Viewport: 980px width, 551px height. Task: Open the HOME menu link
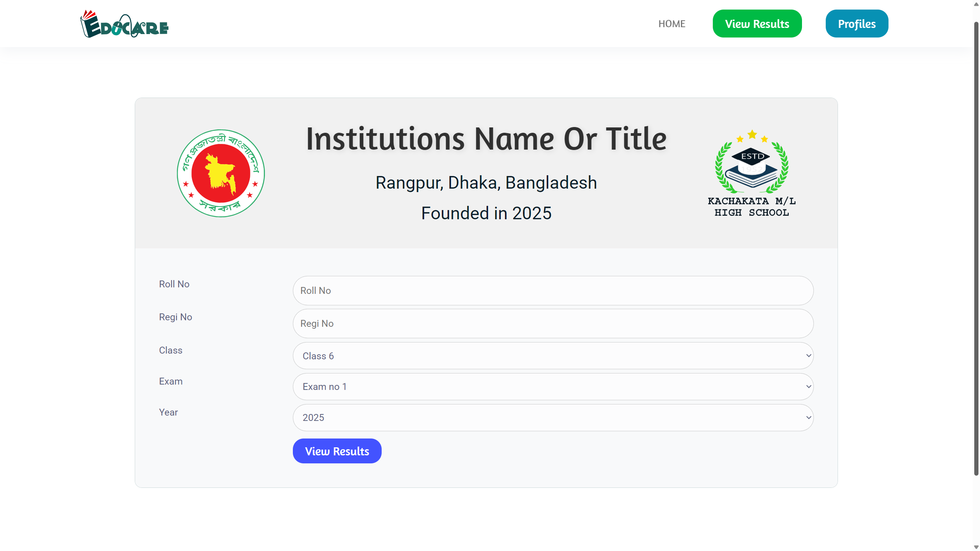[672, 24]
